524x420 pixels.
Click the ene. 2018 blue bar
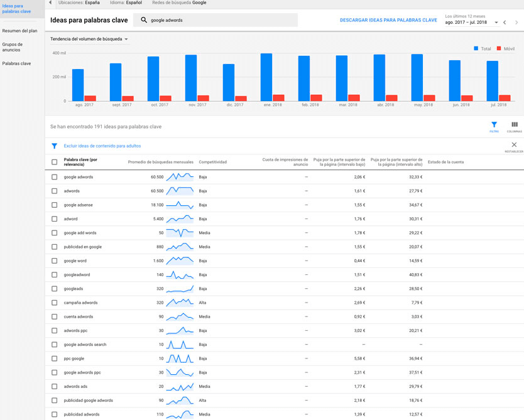point(266,77)
